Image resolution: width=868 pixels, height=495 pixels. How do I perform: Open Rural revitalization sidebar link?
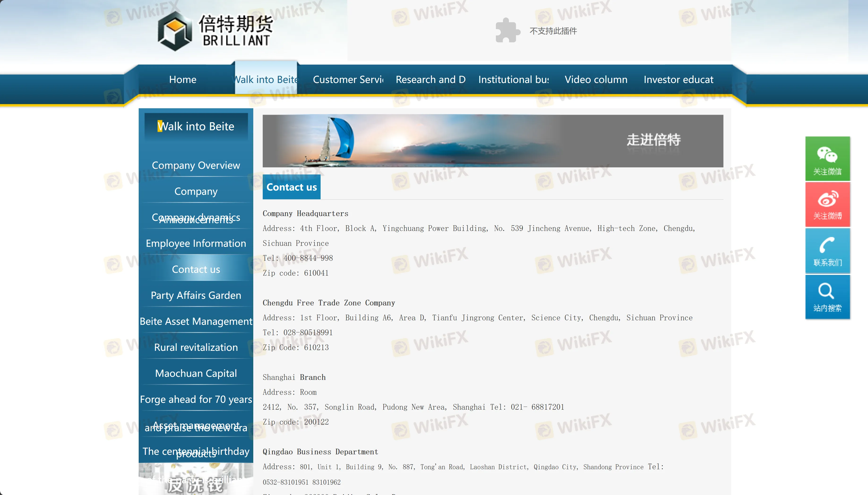pos(196,347)
